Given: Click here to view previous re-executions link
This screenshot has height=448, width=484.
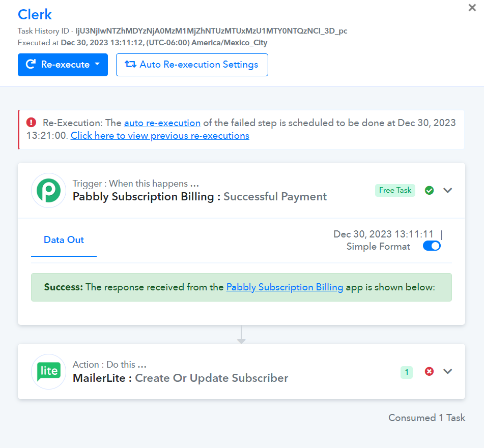Looking at the screenshot, I should click(160, 136).
